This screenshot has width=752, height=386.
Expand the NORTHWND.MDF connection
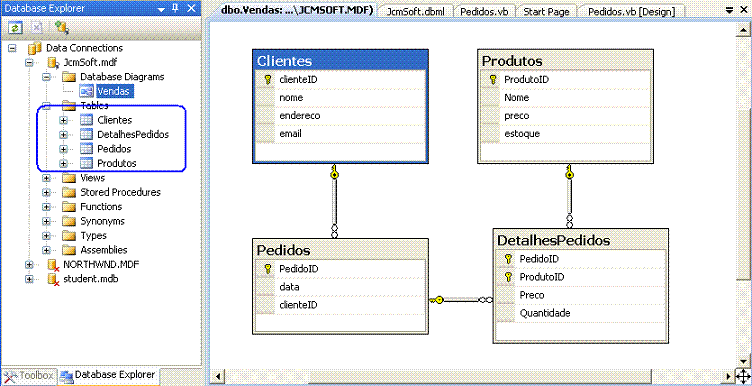coord(30,264)
